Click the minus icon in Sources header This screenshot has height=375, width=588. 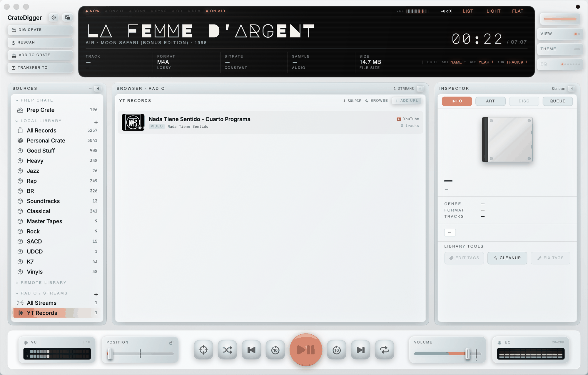tap(90, 89)
